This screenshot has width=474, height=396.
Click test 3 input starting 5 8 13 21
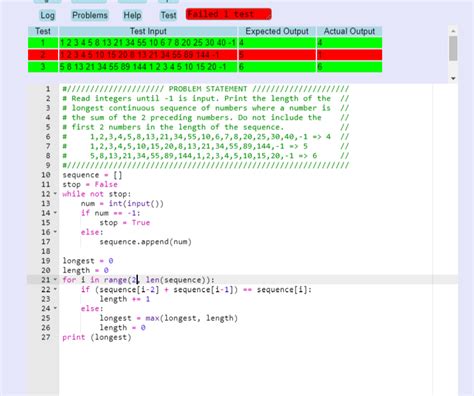pyautogui.click(x=148, y=67)
